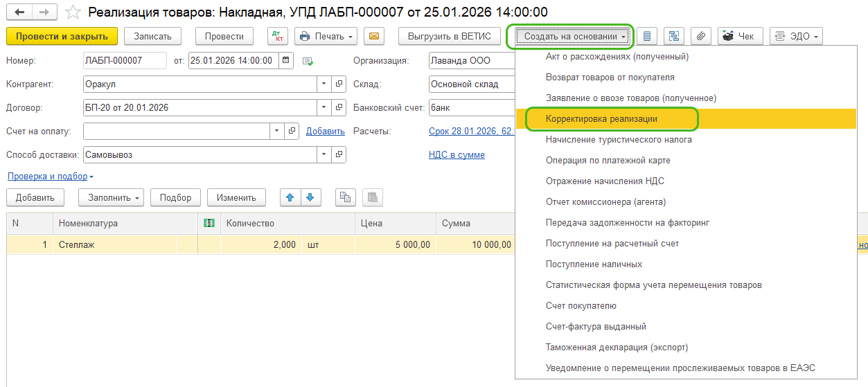Open Срок 28.01.2026 payment terms link

coord(471,132)
